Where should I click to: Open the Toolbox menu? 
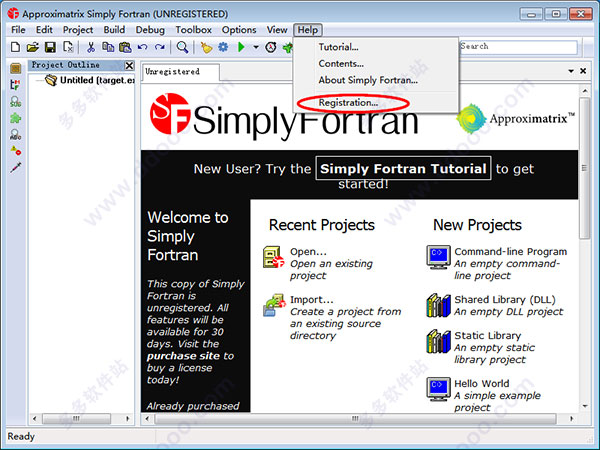193,30
